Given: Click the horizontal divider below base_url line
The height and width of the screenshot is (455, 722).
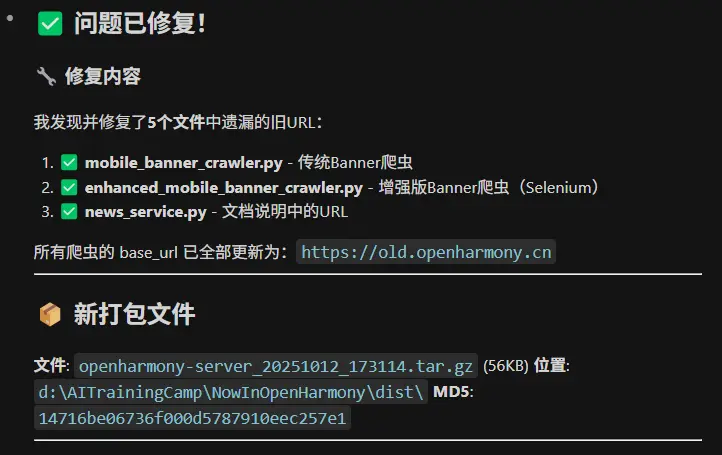Looking at the screenshot, I should (x=368, y=274).
